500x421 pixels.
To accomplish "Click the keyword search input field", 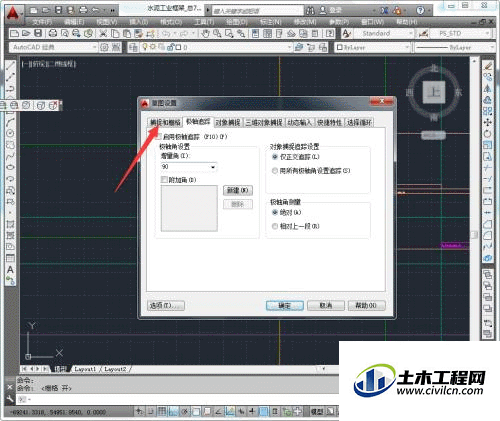I will tap(258, 11).
